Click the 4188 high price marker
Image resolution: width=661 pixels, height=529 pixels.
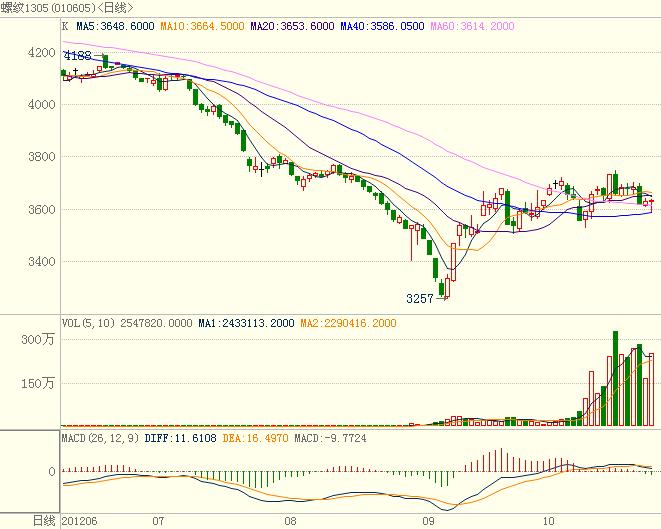coord(77,56)
